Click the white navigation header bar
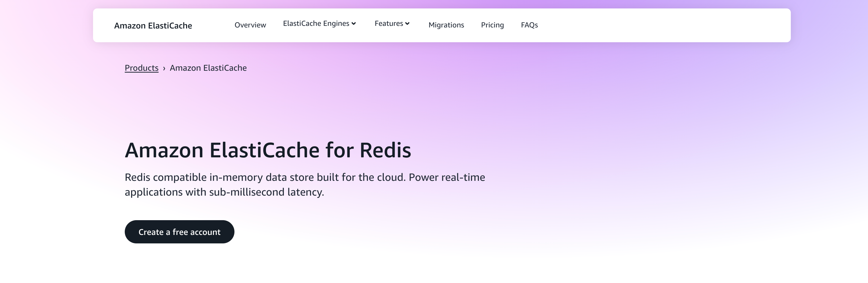Viewport: 868px width, 283px height. pos(640,25)
